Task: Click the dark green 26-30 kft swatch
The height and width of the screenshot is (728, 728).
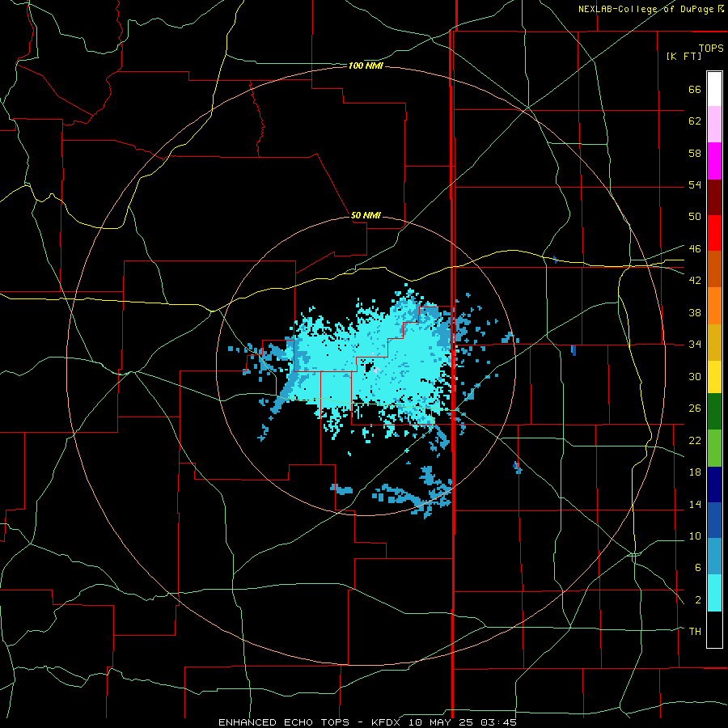Action: 714,412
